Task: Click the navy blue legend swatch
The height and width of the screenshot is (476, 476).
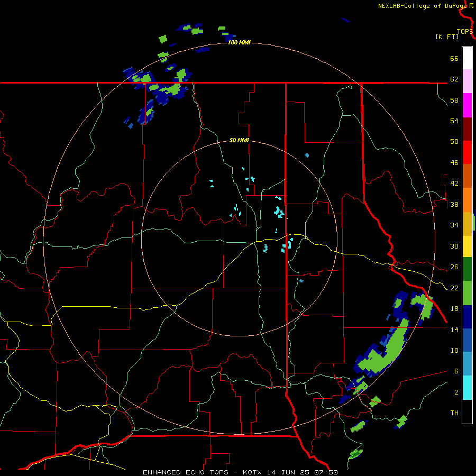Action: click(467, 317)
